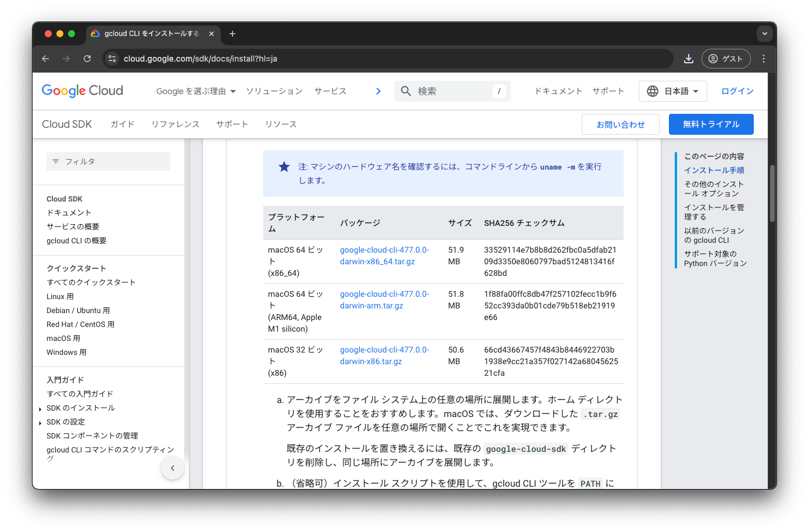Screen dimensions: 809x532
Task: Open SDK コンポーネントの管理 in sidebar
Action: coord(92,436)
